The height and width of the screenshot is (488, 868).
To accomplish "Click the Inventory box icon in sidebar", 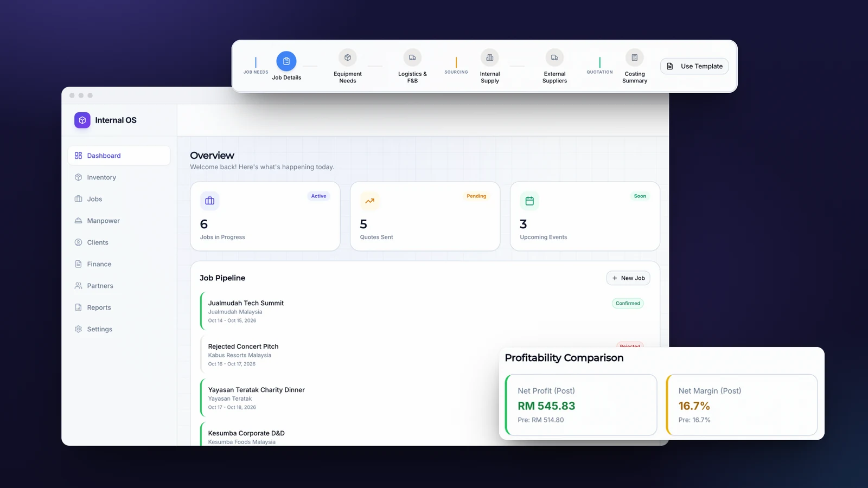I will click(78, 177).
